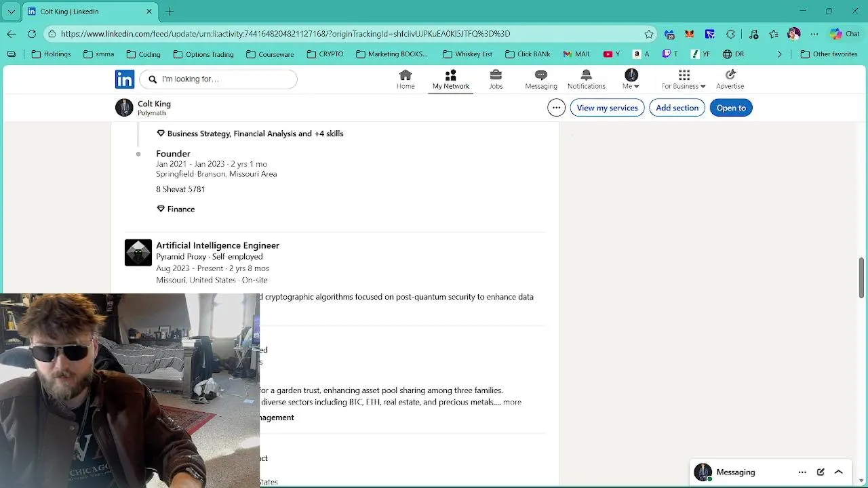Open the Options Trading bookmarks folder
Screen dimensions: 868x488
203,54
